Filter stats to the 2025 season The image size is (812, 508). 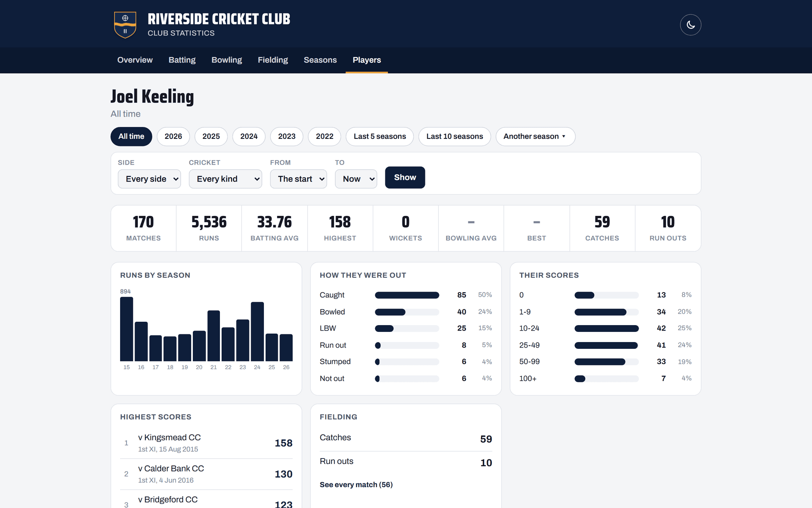coord(211,136)
